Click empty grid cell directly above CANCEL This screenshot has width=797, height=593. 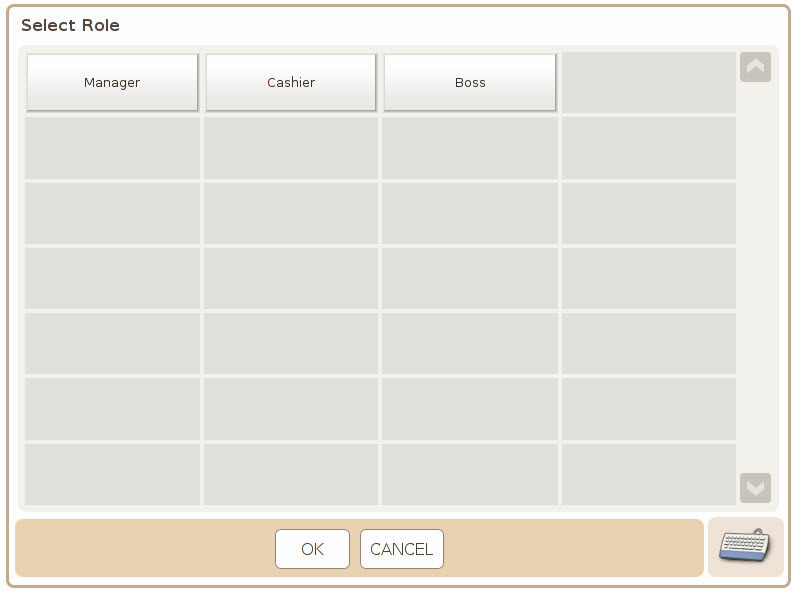click(x=470, y=474)
